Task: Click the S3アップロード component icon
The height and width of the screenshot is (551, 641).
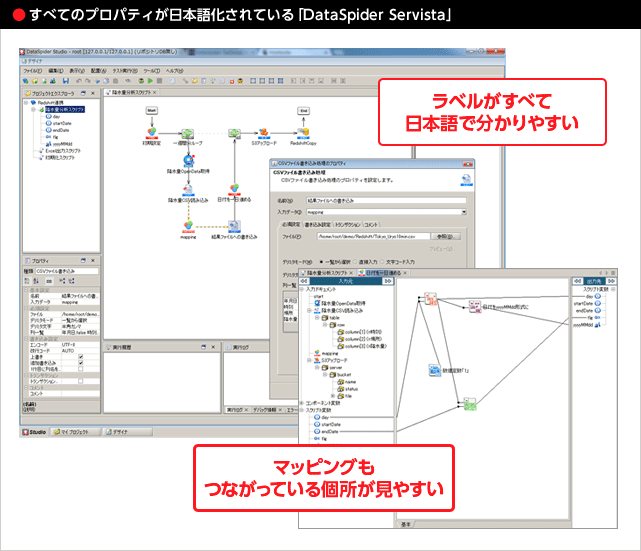Action: 264,132
